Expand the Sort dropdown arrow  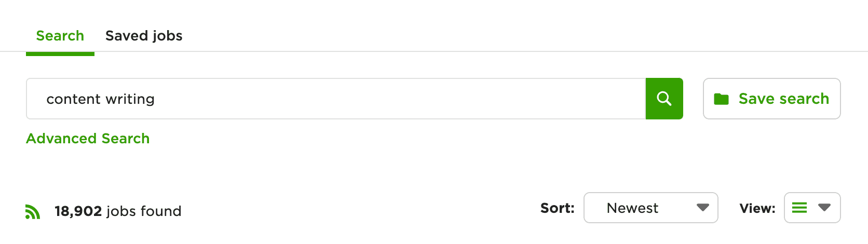(x=703, y=208)
